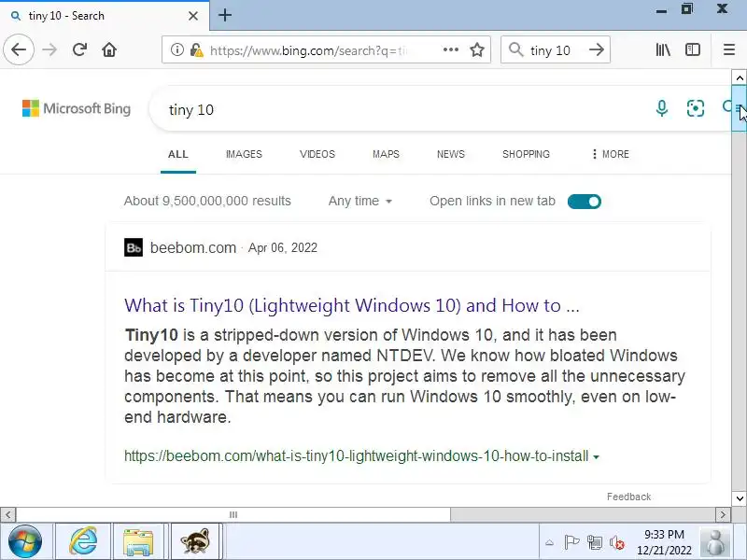The width and height of the screenshot is (747, 560).
Task: Click vertical scrollbar down arrow
Action: [x=740, y=498]
